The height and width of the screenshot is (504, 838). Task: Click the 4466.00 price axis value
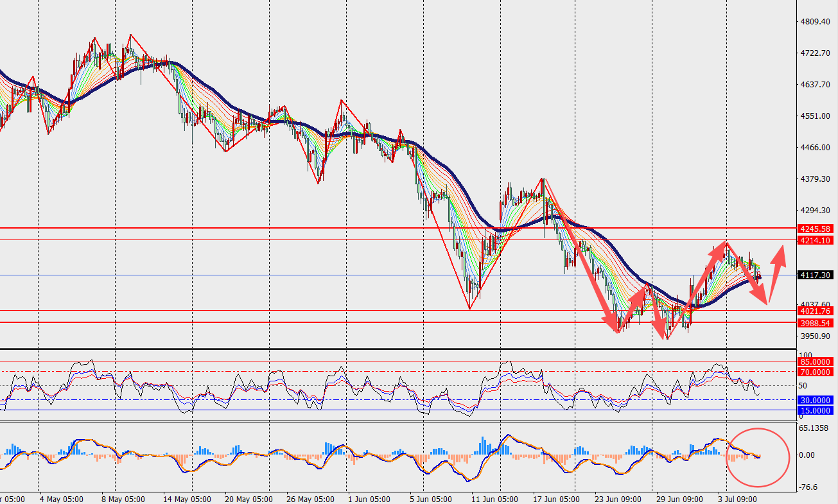click(x=817, y=148)
